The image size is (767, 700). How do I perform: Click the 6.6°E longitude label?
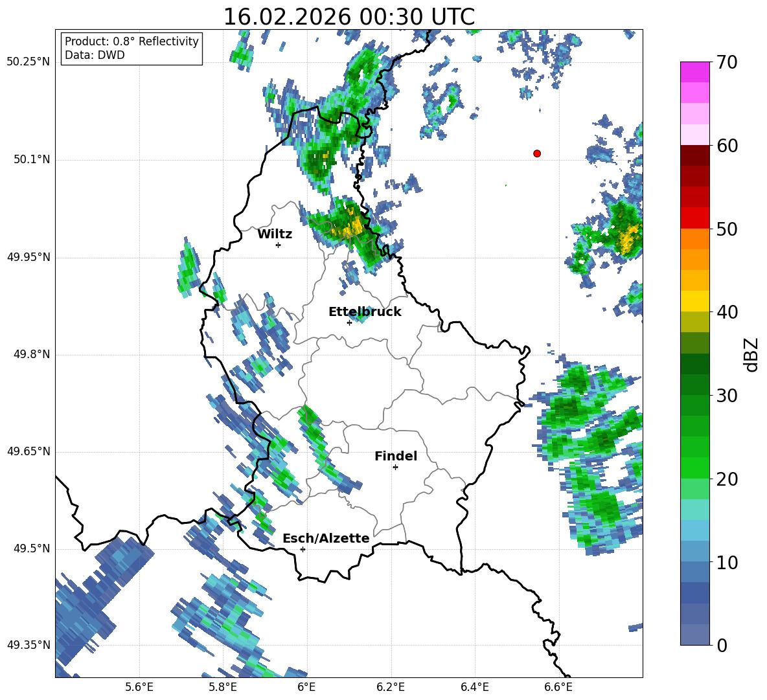pyautogui.click(x=558, y=687)
